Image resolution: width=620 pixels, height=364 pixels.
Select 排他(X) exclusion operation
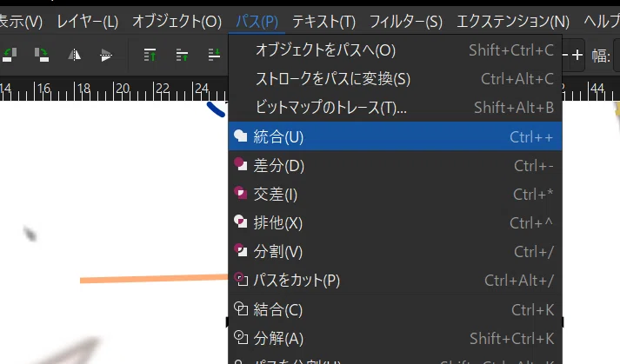point(395,223)
